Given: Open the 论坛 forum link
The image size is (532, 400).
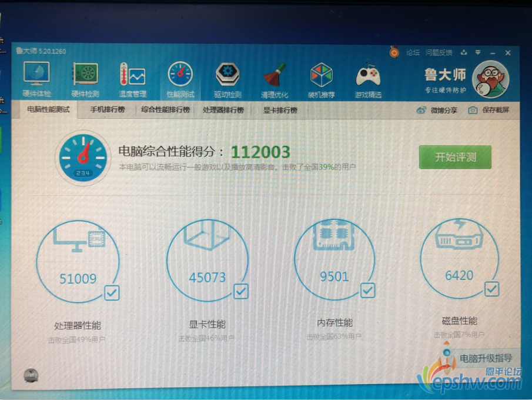Looking at the screenshot, I should pos(413,52).
